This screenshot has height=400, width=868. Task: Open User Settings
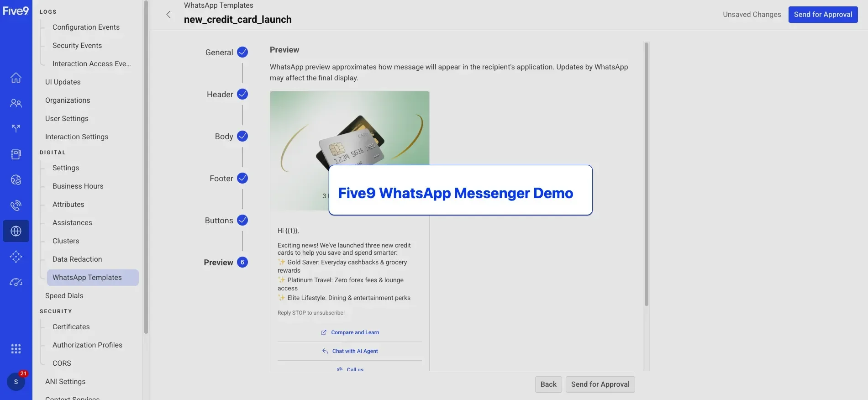67,119
